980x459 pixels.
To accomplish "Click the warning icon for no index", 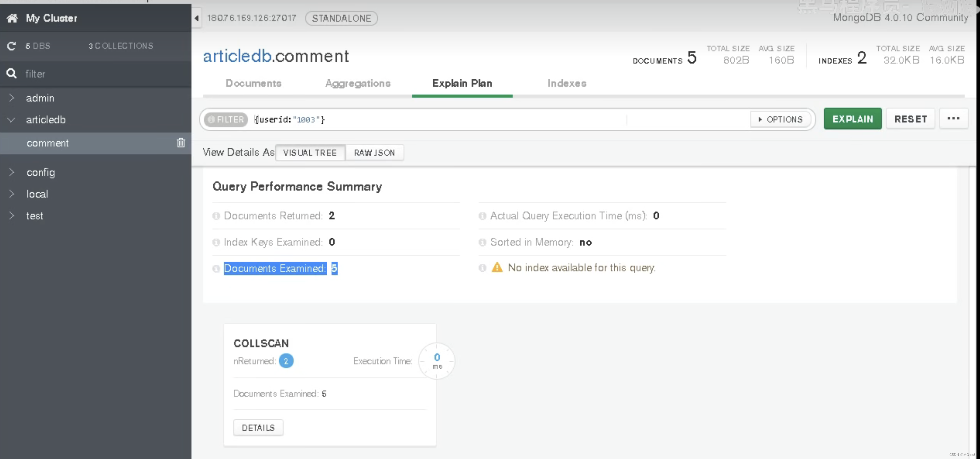I will click(497, 268).
